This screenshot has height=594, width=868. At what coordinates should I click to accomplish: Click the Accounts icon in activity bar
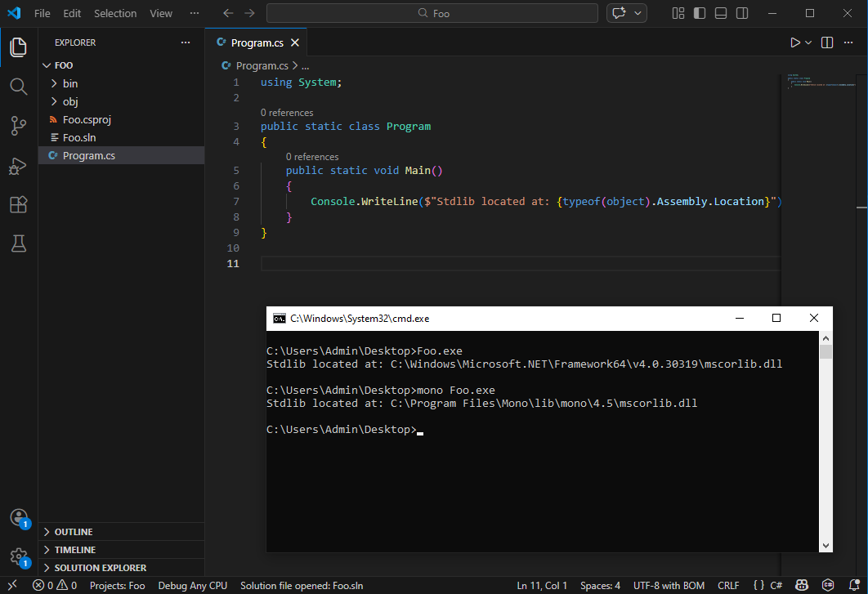18,518
